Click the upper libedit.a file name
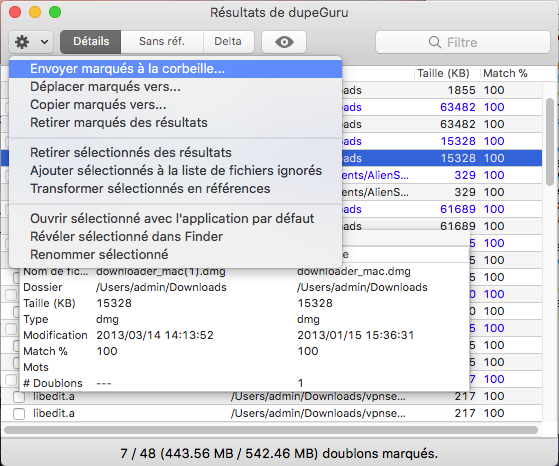 [54, 396]
